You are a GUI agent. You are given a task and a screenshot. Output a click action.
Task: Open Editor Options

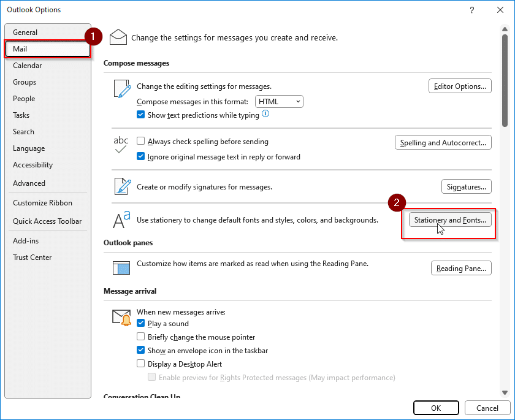pyautogui.click(x=460, y=86)
